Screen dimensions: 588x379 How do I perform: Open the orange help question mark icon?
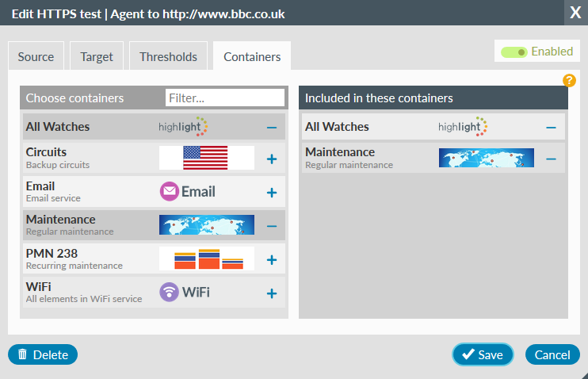pos(568,80)
